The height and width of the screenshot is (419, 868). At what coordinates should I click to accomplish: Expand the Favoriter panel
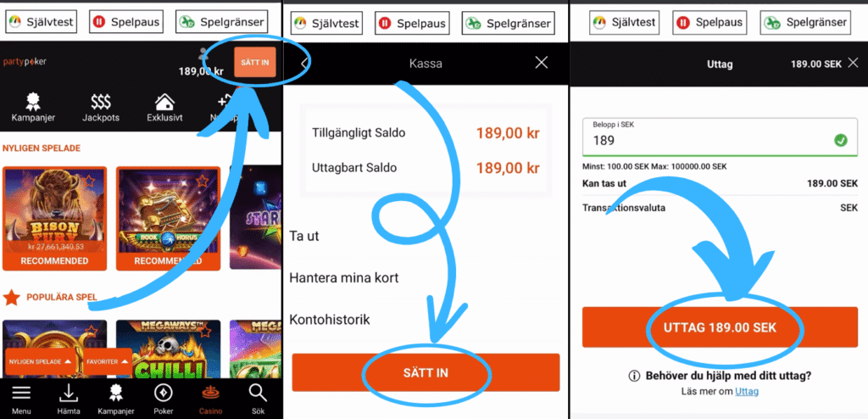tap(108, 361)
